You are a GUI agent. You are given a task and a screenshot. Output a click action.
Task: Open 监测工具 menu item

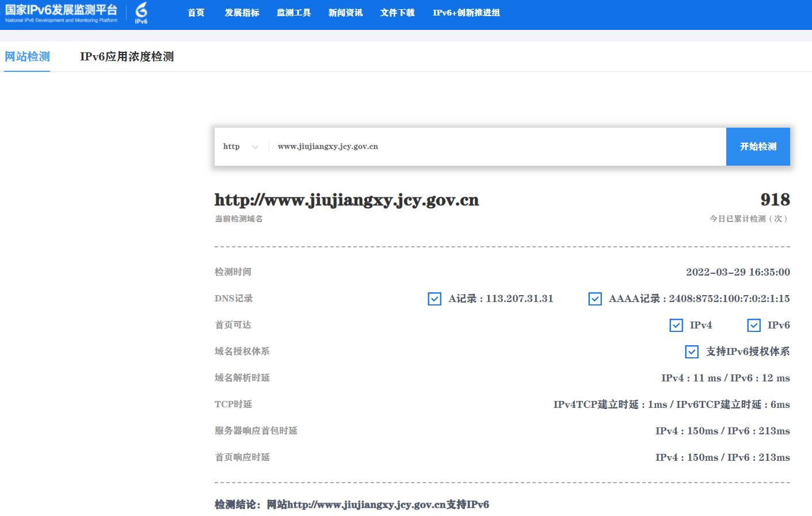[294, 13]
